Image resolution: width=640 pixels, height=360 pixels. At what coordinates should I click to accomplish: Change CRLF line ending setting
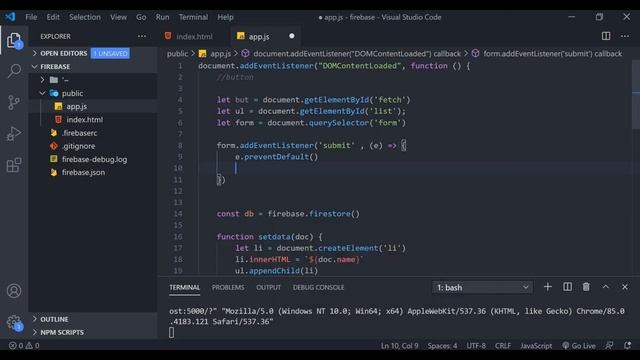tap(503, 346)
